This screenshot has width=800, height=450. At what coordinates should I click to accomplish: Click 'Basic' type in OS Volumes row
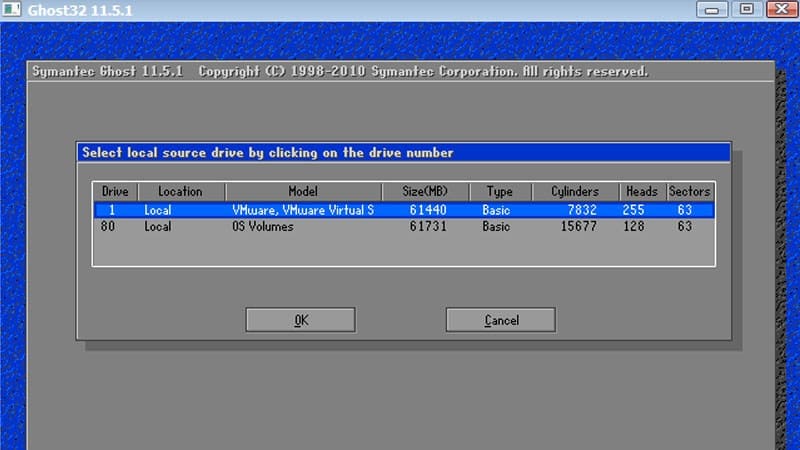point(496,227)
